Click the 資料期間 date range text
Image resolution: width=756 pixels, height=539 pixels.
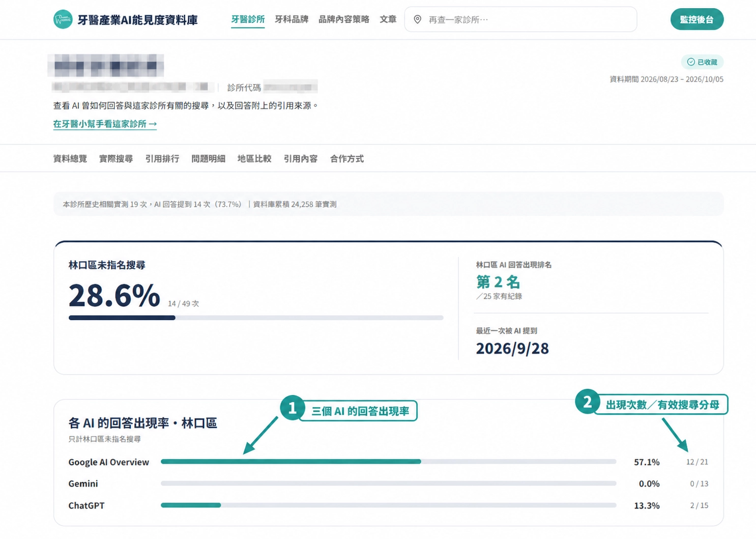pos(666,79)
